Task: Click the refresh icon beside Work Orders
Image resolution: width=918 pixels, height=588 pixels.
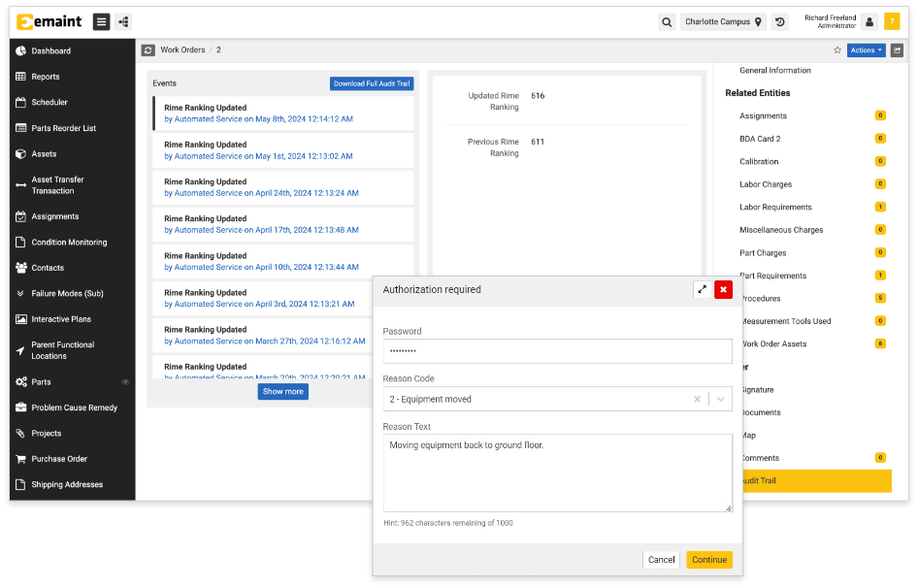Action: [148, 50]
